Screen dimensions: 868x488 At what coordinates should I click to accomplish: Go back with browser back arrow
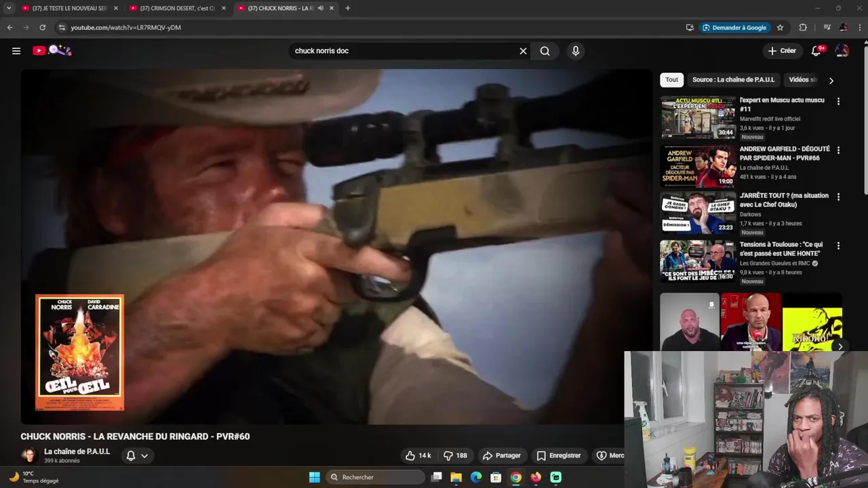pos(9,28)
